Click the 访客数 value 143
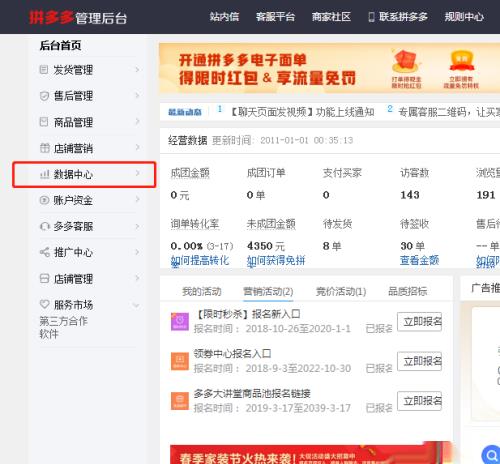This screenshot has height=464, width=500. (410, 195)
